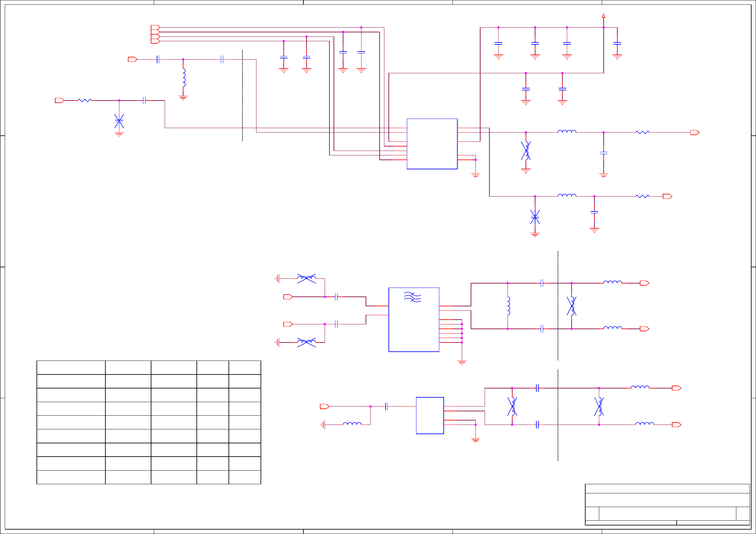
Task: Select the large blue IC block in upper circuit
Action: pyautogui.click(x=432, y=144)
